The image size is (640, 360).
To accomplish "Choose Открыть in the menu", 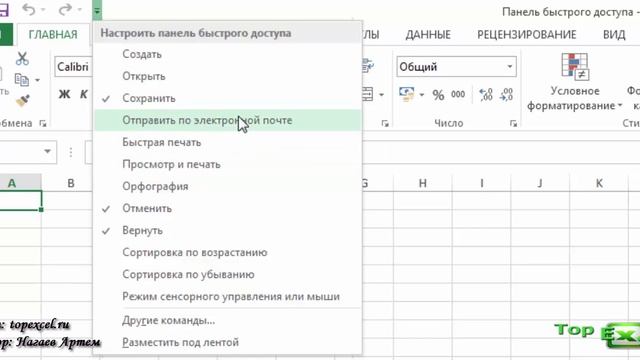I will (228, 76).
